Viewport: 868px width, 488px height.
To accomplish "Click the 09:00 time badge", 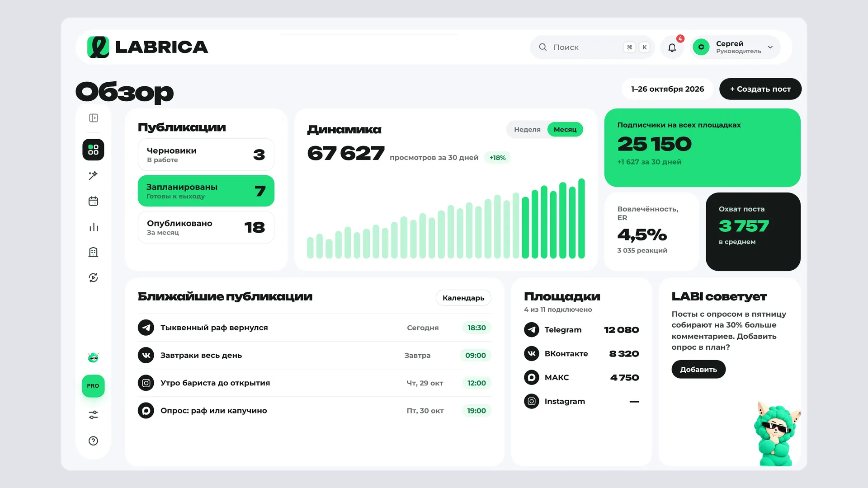I will tap(476, 355).
